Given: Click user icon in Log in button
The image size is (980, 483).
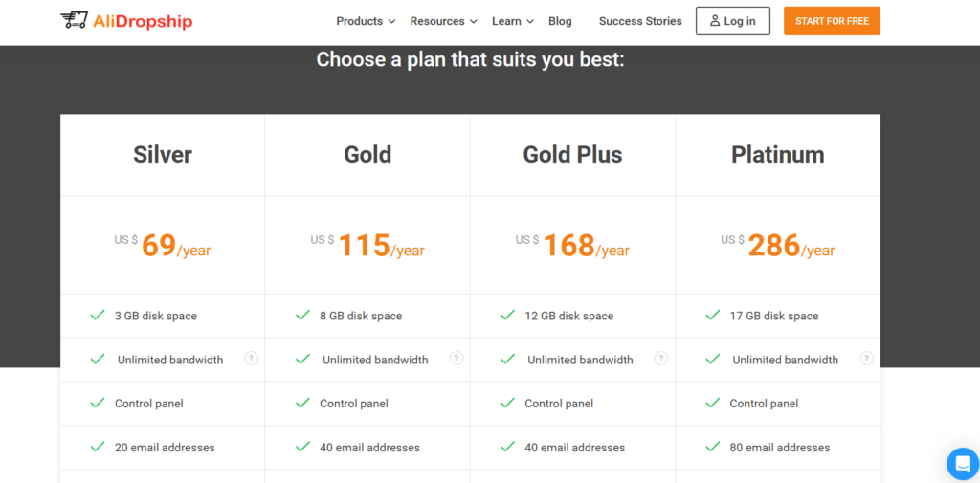Looking at the screenshot, I should coord(715,20).
